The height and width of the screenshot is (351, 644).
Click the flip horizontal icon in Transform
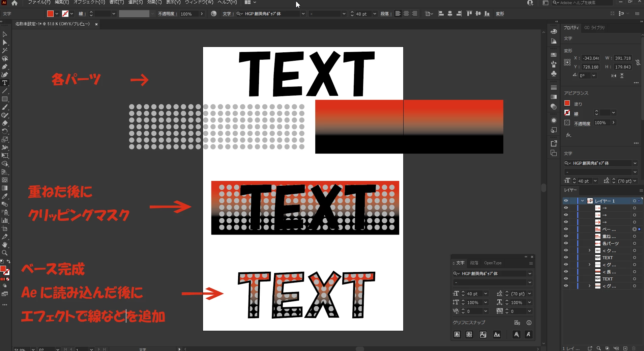pos(614,76)
